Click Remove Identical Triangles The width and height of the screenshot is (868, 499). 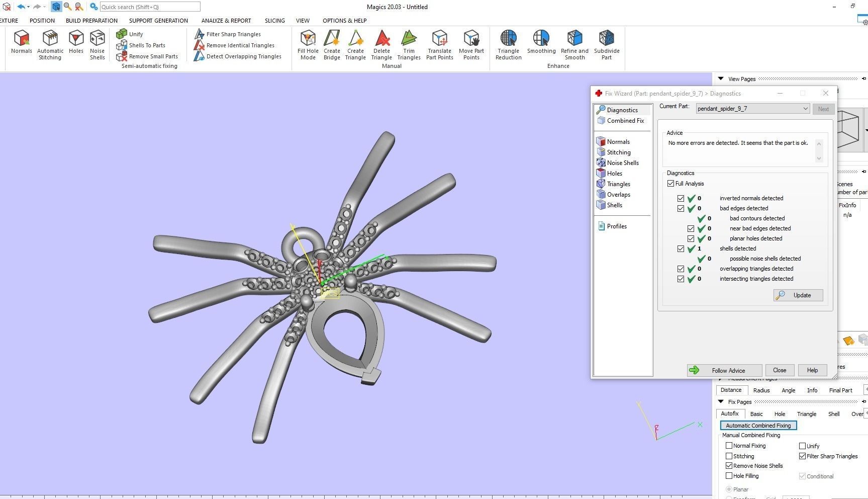(234, 45)
